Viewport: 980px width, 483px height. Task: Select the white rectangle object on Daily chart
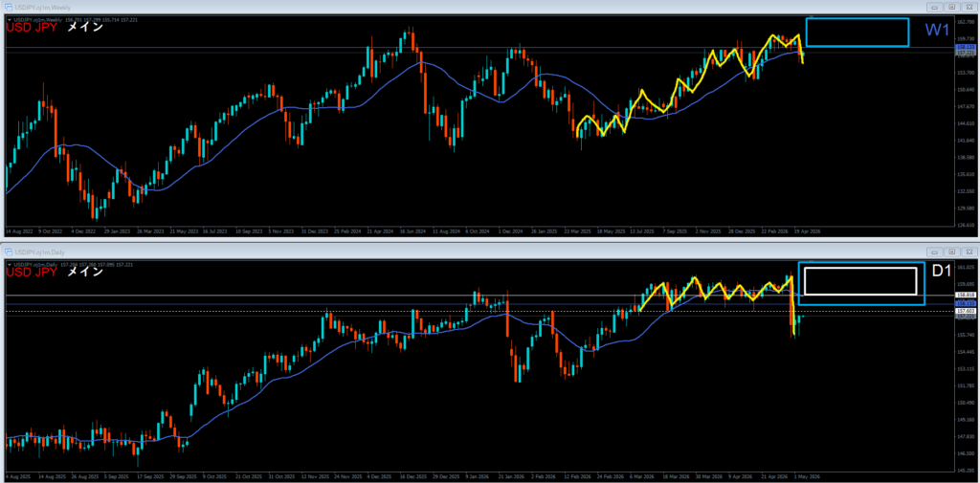[860, 280]
